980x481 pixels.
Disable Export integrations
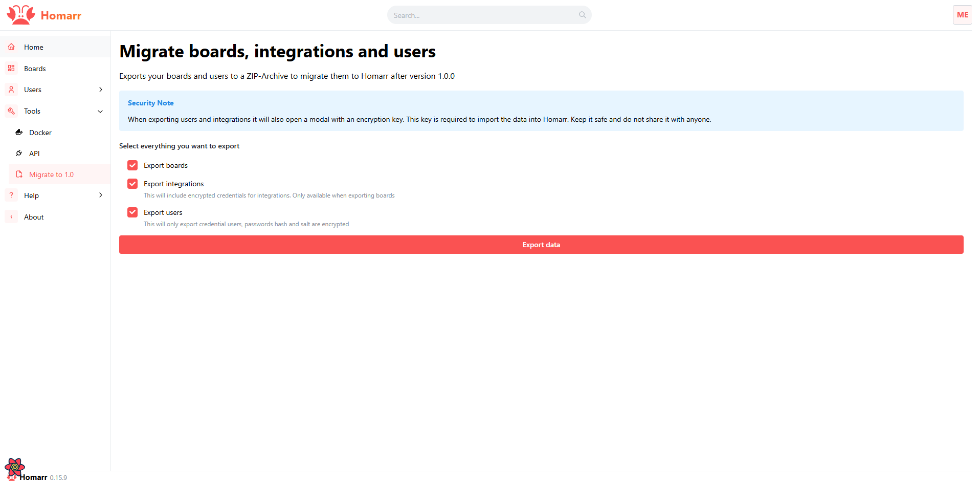(x=132, y=183)
